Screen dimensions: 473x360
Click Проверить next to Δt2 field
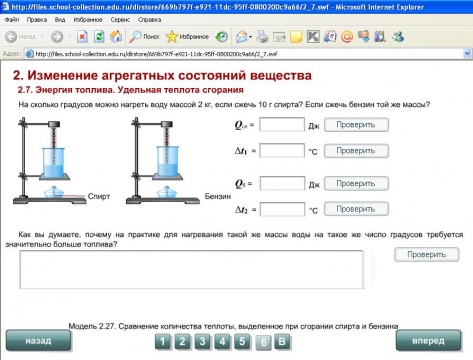(356, 209)
